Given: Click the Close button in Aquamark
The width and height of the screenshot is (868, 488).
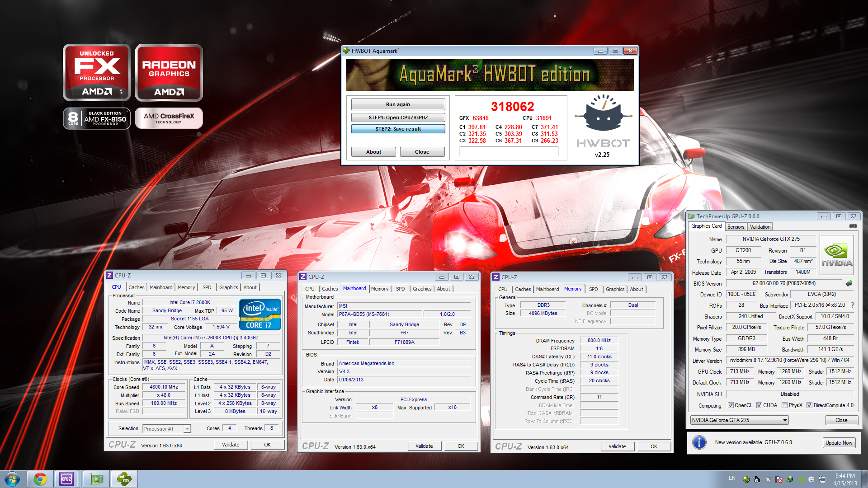Looking at the screenshot, I should pyautogui.click(x=422, y=152).
